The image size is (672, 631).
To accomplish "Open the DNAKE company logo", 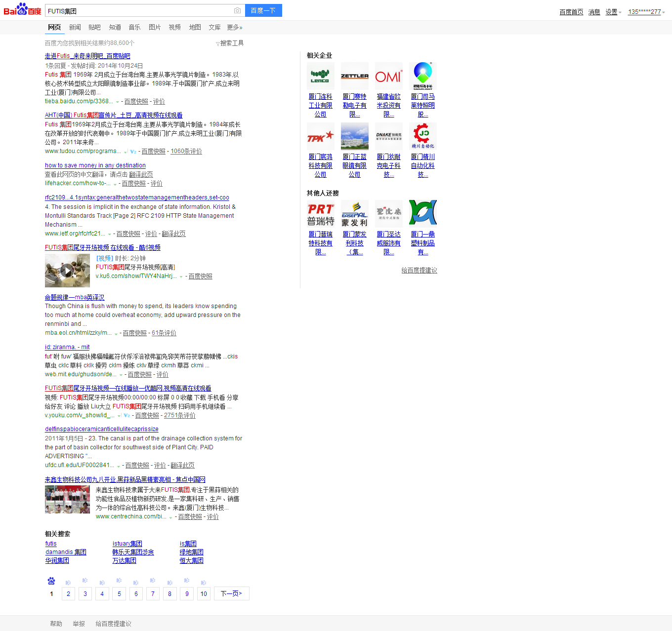I will pyautogui.click(x=388, y=136).
